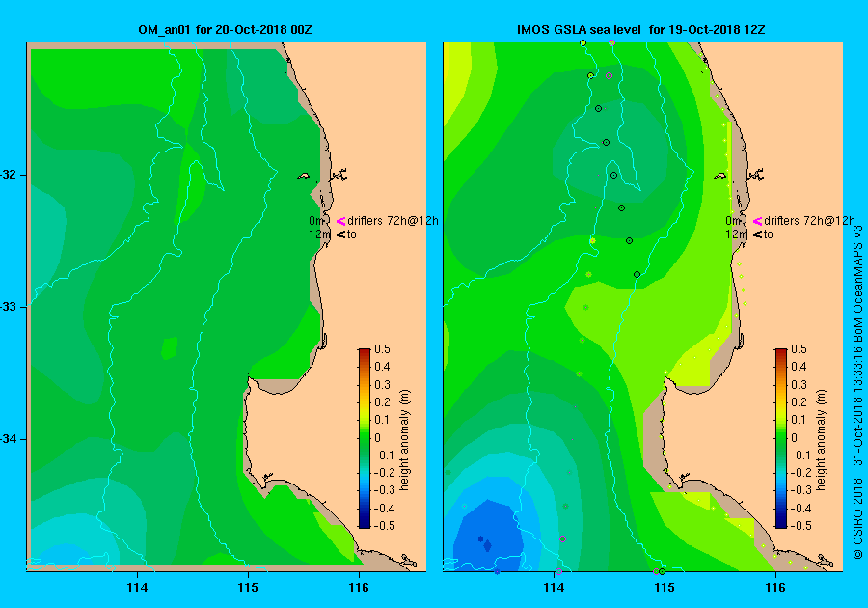868x608 pixels.
Task: Click the magenta drifter arrow in OM_an01 map
Action: 341,221
